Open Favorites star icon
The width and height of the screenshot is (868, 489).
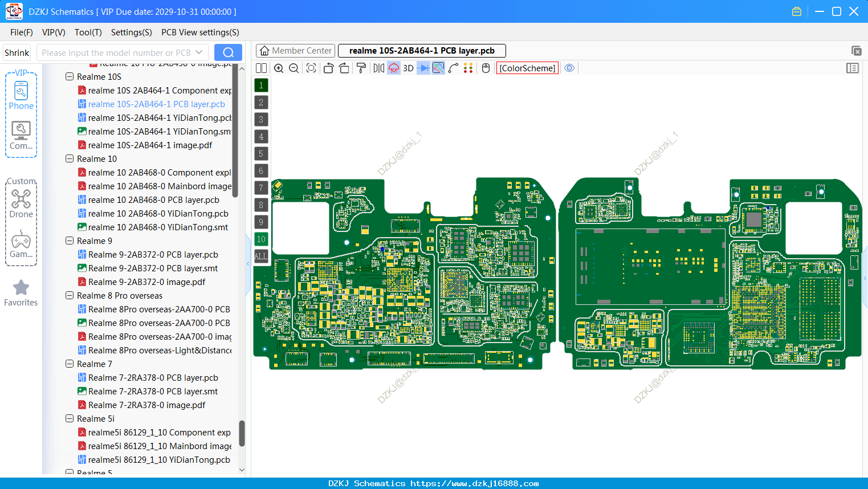click(x=21, y=293)
